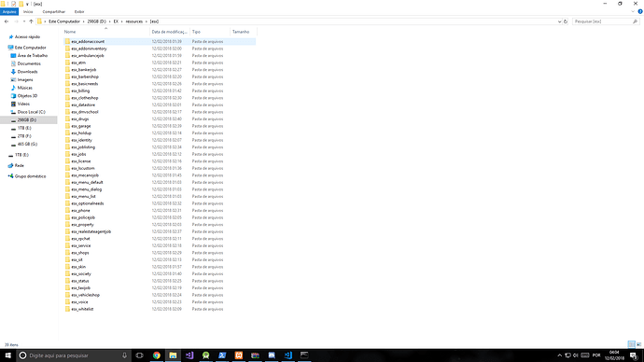This screenshot has width=644, height=362.
Task: Open blue Visual Studio Code in taskbar
Action: [287, 355]
